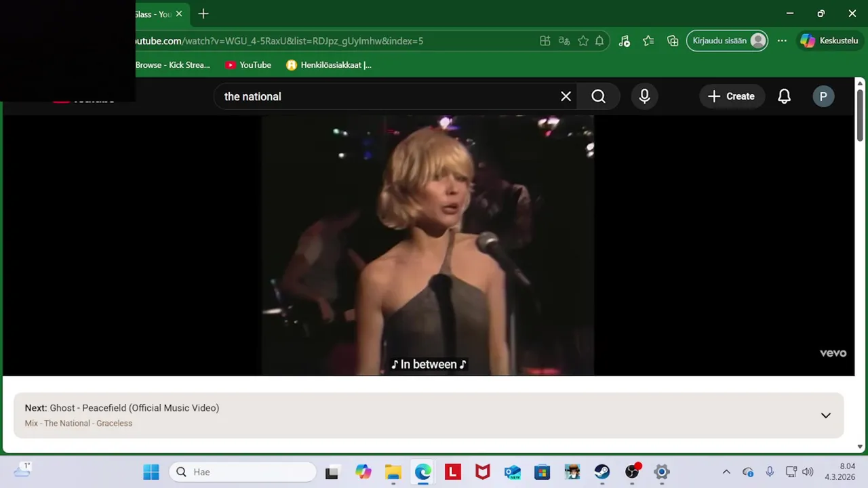Viewport: 868px width, 488px height.
Task: Click the scrollbar down arrow
Action: pyautogui.click(x=860, y=447)
